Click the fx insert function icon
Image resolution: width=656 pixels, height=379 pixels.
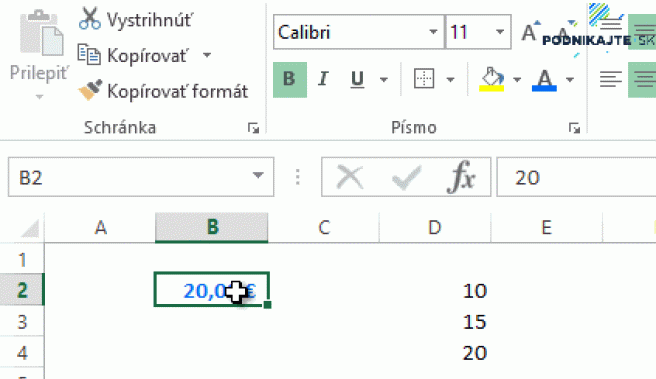click(461, 177)
